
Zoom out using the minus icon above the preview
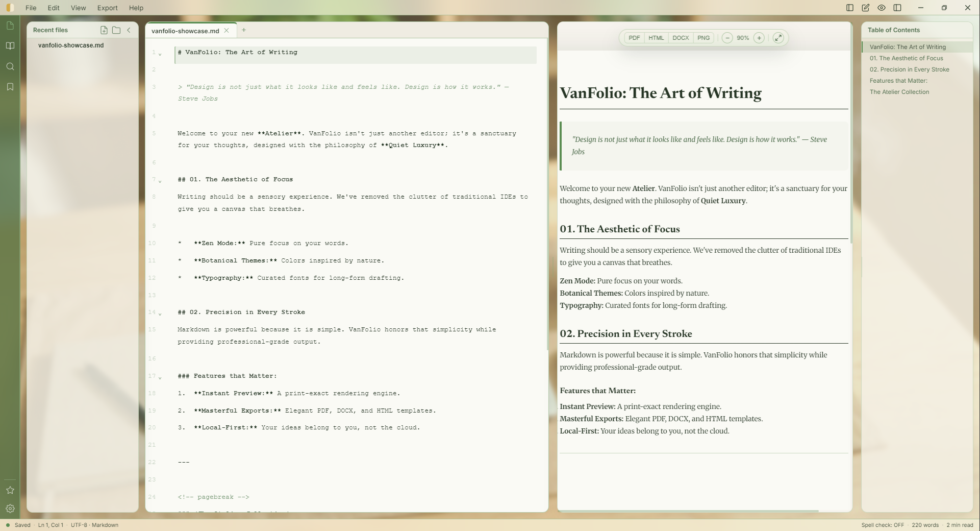pos(727,38)
